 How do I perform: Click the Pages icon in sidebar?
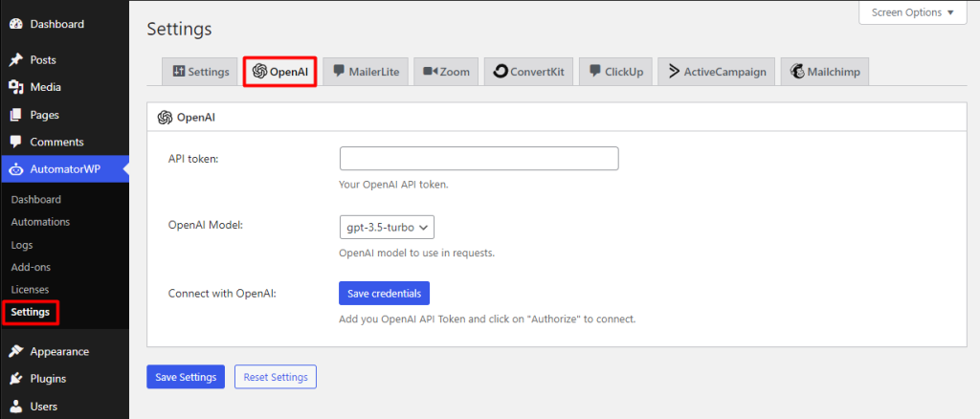tap(16, 115)
